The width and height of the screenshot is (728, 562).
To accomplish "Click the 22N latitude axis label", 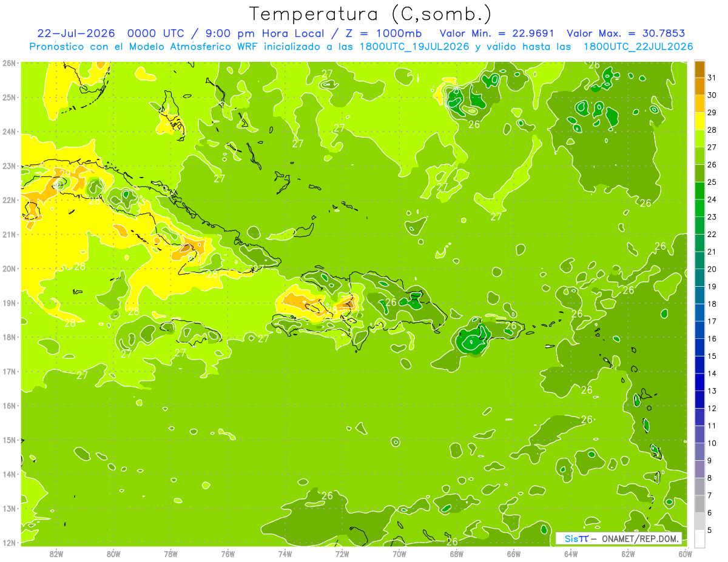I will click(x=9, y=200).
